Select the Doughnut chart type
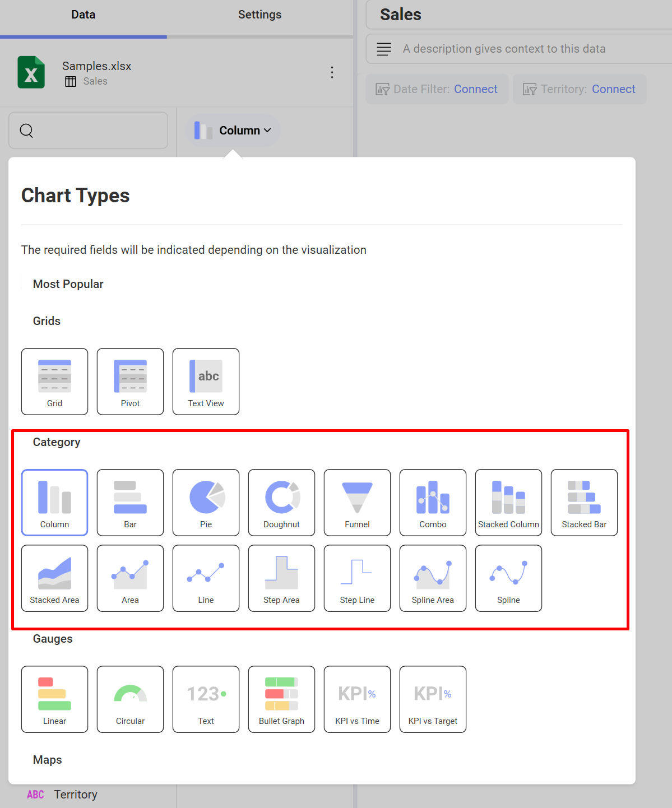Viewport: 672px width, 808px height. (x=281, y=503)
